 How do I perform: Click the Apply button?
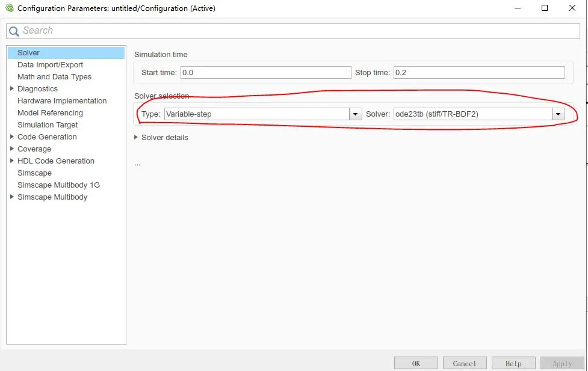[x=562, y=364]
